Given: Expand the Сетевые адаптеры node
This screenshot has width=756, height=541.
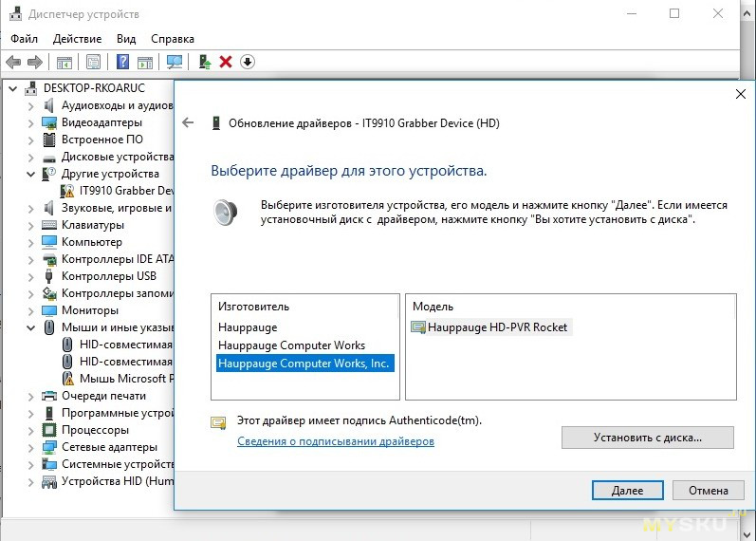Looking at the screenshot, I should pyautogui.click(x=31, y=447).
